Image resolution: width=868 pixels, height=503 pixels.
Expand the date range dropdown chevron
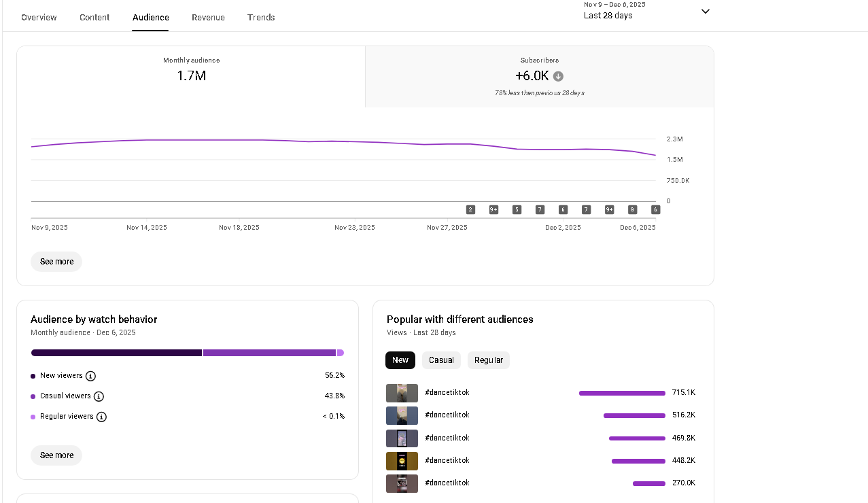pyautogui.click(x=705, y=12)
